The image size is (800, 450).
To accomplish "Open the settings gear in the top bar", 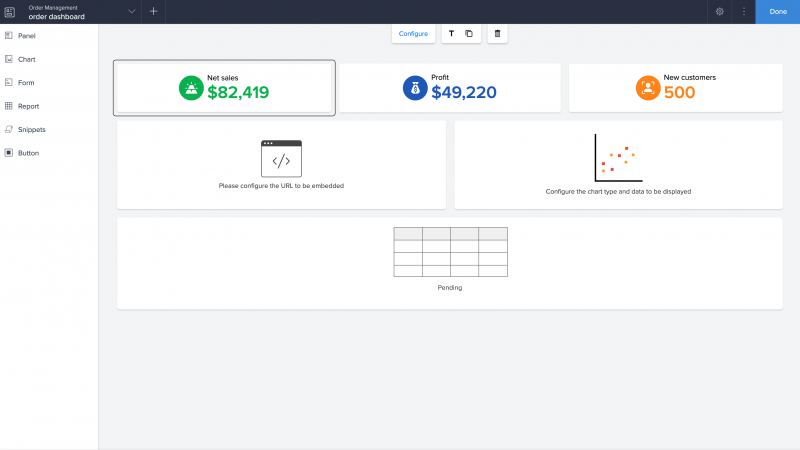I will pos(719,11).
